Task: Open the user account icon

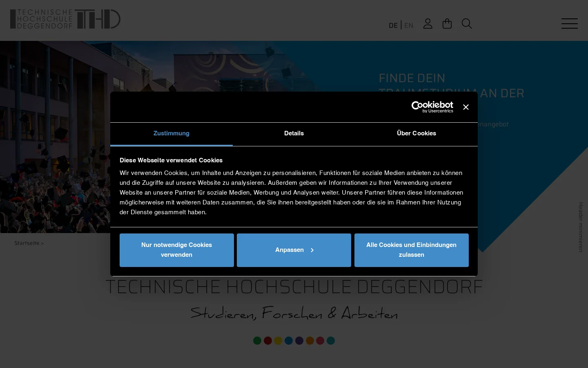Action: (428, 24)
